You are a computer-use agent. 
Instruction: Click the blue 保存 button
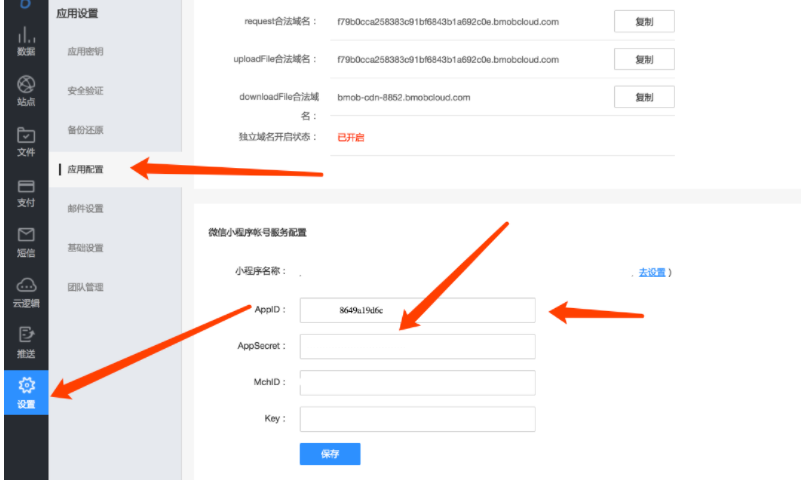329,454
